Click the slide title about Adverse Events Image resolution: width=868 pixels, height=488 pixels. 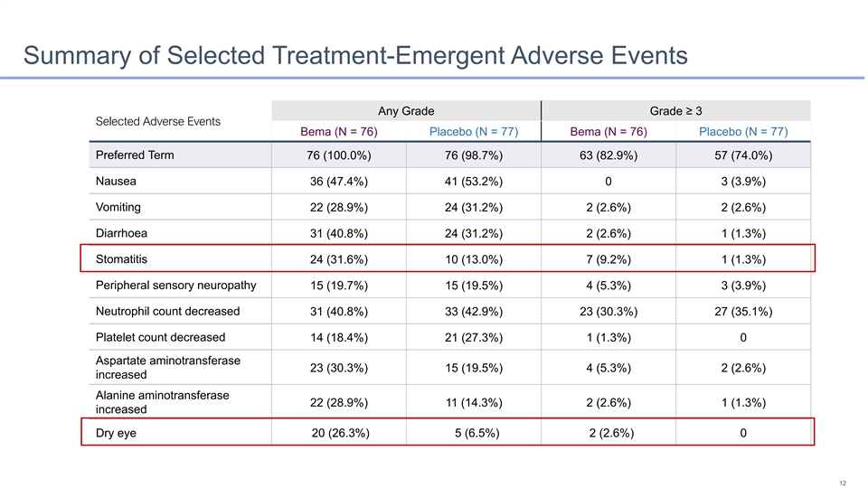pyautogui.click(x=355, y=56)
